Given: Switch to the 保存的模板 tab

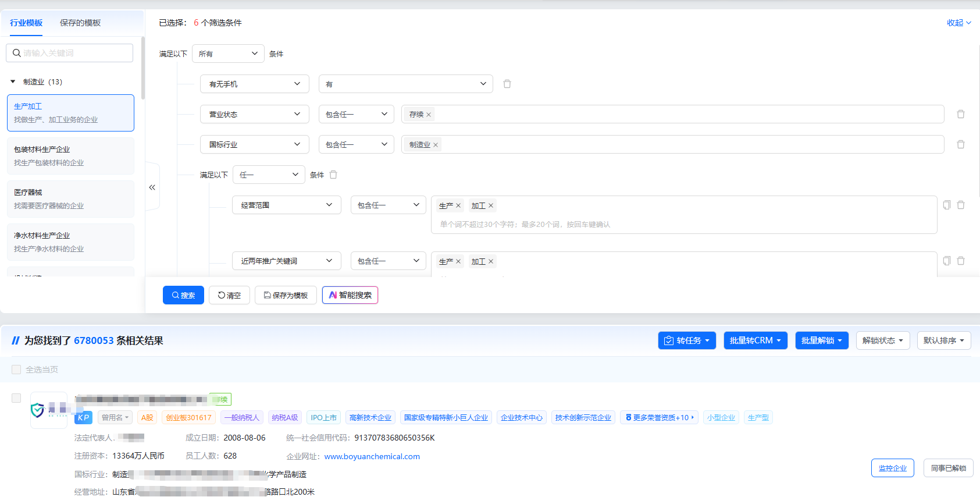Looking at the screenshot, I should pyautogui.click(x=80, y=23).
